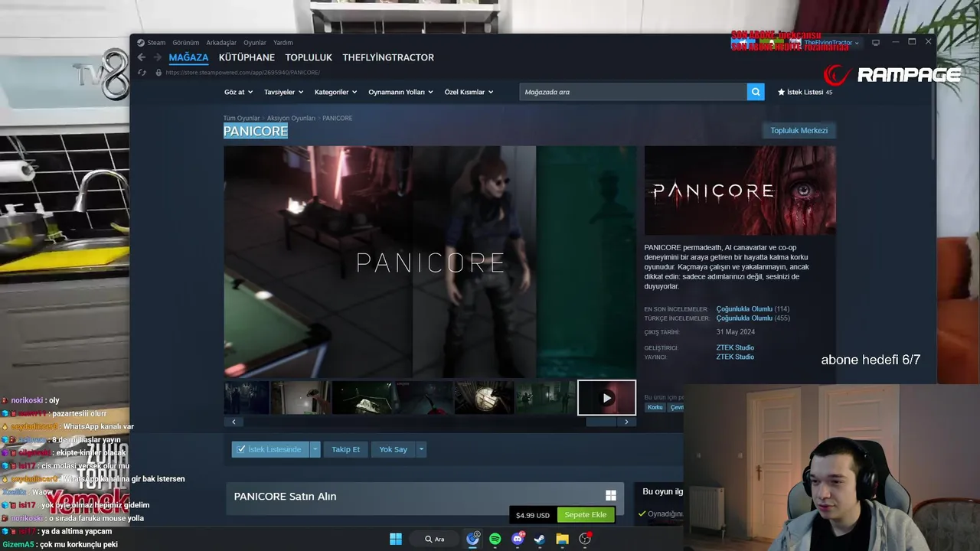Open the Özel Kısımlar dropdown
Image resolution: width=980 pixels, height=551 pixels.
(x=469, y=92)
